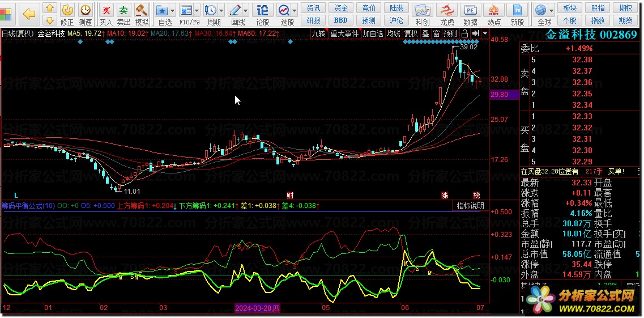Toggle 复权 price adjustment
Image resolution: width=644 pixels, height=318 pixels.
[411, 33]
